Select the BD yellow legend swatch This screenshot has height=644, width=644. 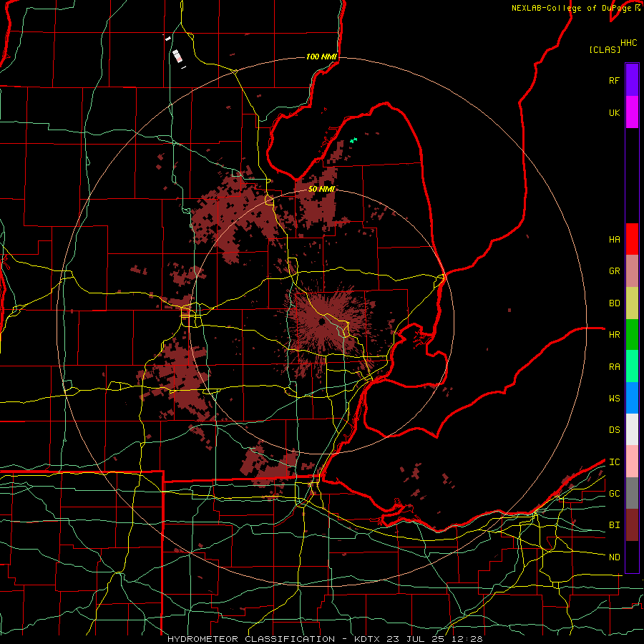632,303
